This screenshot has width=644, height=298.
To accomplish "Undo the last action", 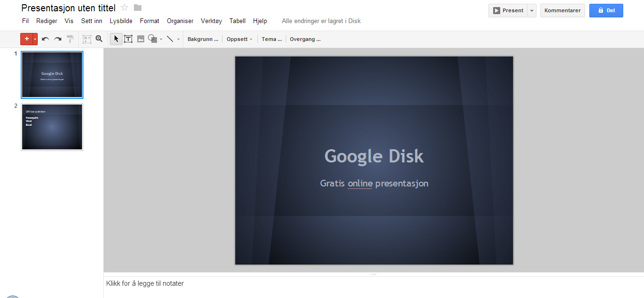I will pyautogui.click(x=45, y=39).
